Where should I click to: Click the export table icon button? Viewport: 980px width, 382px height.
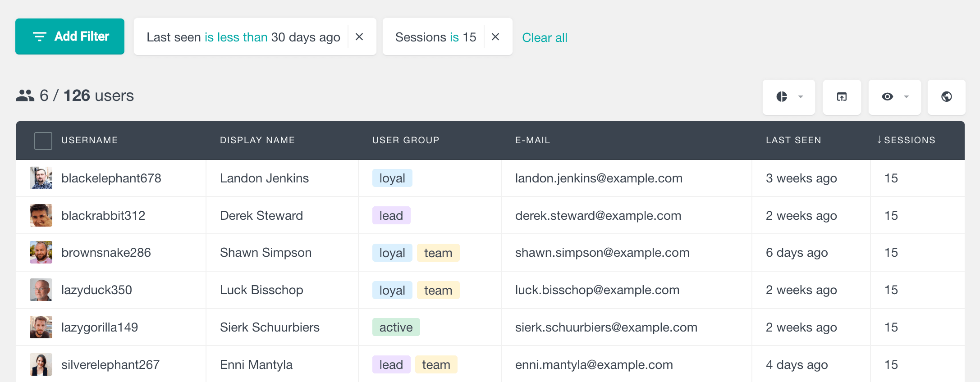tap(842, 97)
